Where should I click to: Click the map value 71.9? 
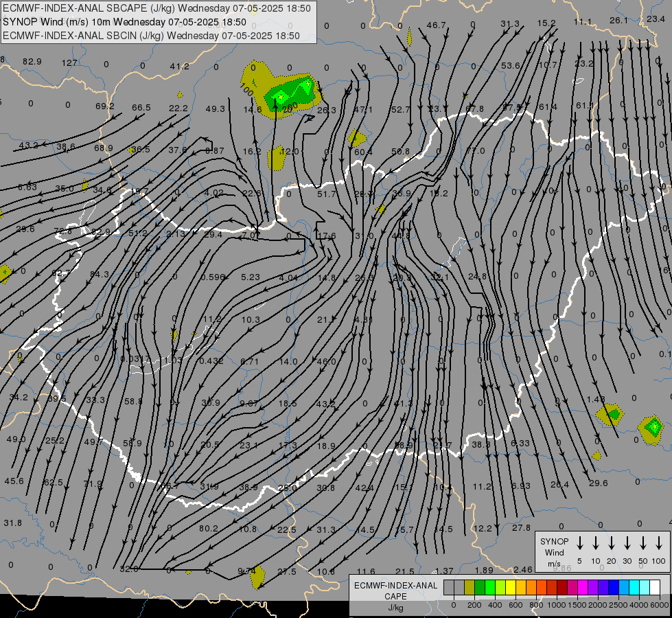pos(93,484)
